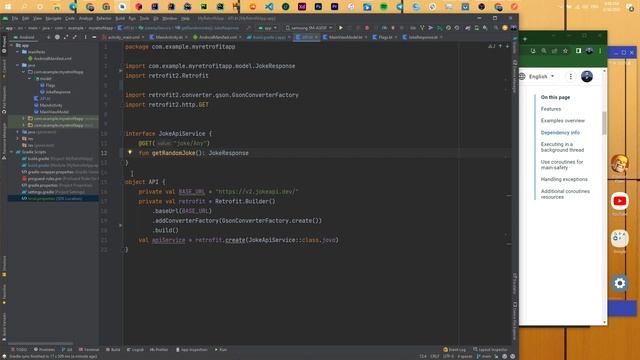
Task: Click getRandomJoke function name on line 12
Action: click(x=173, y=153)
